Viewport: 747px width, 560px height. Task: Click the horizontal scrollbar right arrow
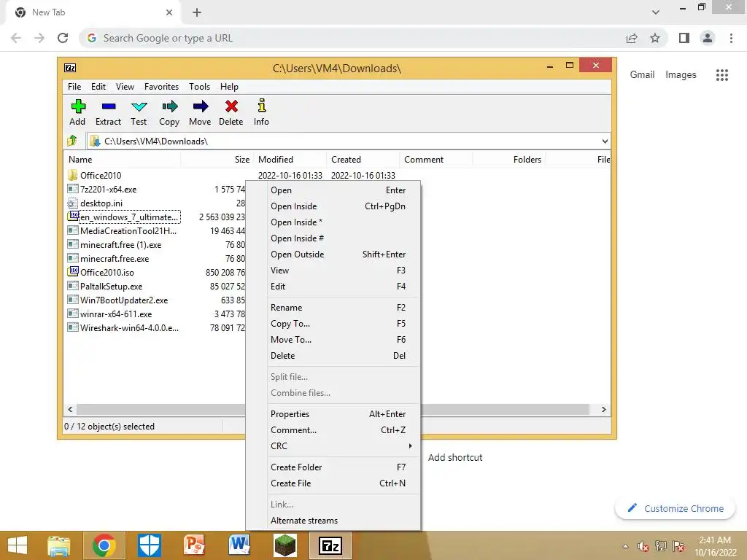point(603,410)
